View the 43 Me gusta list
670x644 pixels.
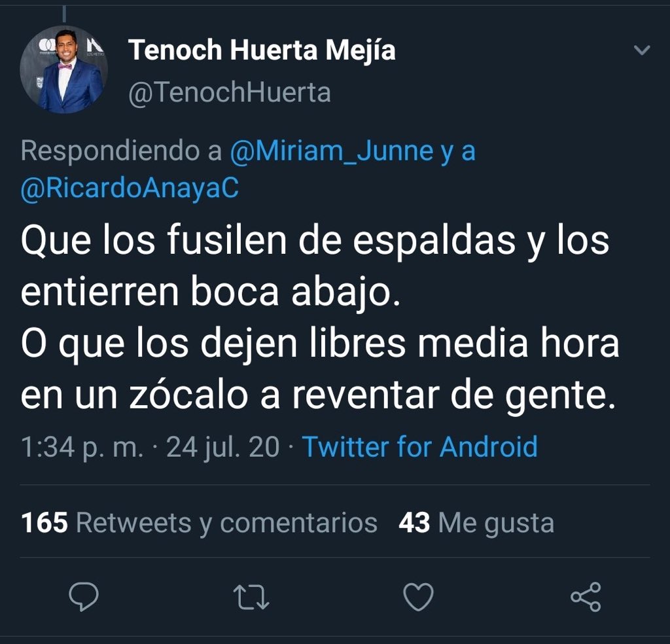[476, 522]
